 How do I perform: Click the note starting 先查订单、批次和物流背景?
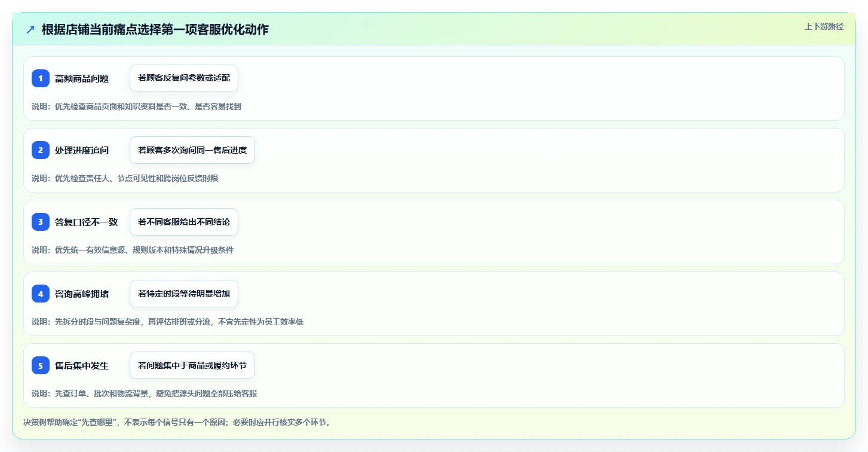[x=145, y=393]
